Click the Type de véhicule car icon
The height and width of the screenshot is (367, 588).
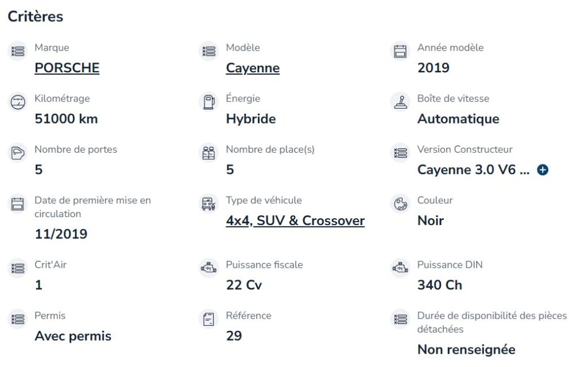click(208, 204)
